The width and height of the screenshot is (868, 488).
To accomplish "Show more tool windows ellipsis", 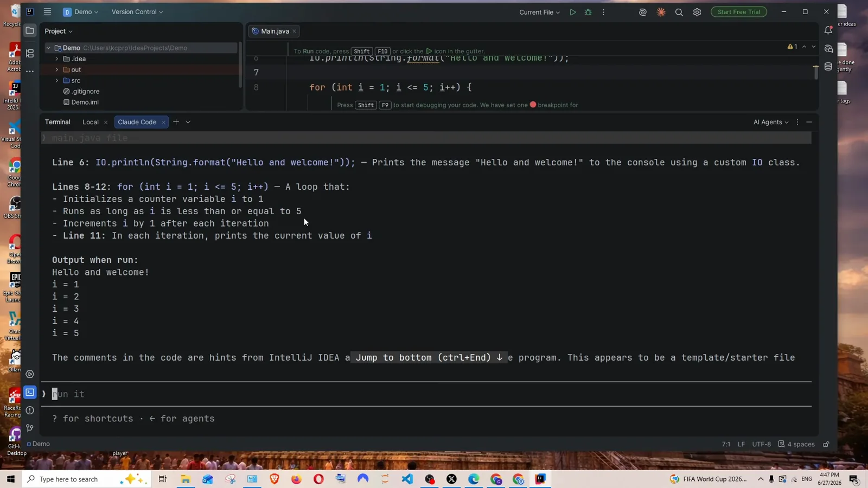I will pos(30,71).
